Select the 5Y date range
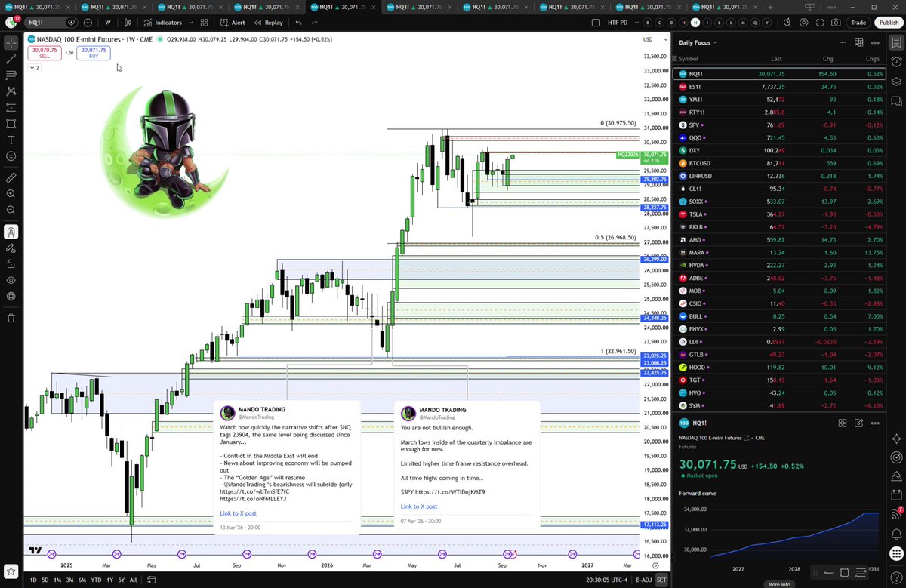906x588 pixels. pos(122,579)
